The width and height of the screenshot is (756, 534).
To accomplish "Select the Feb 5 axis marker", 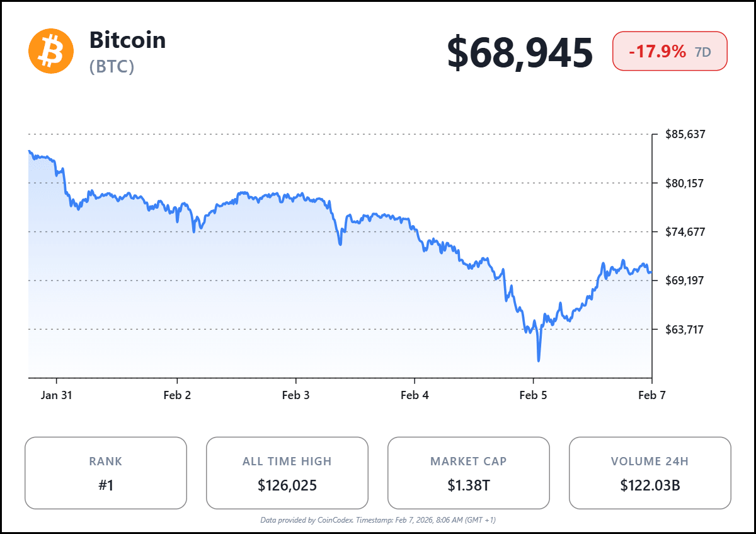I will (533, 395).
